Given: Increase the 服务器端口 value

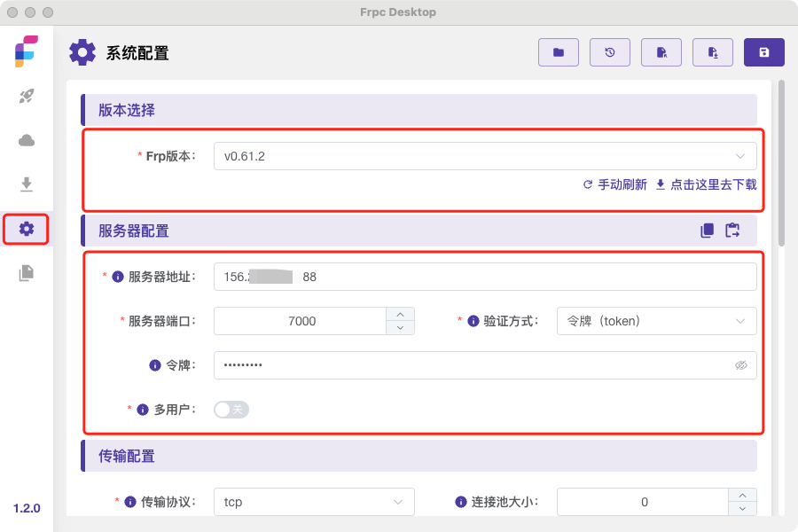Looking at the screenshot, I should click(401, 315).
